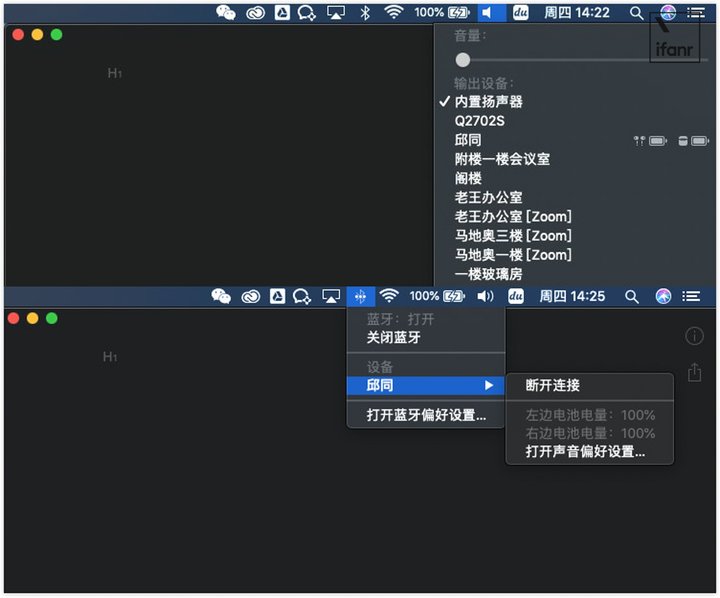Open Notification Center icon in lower menu bar
This screenshot has height=598, width=720.
point(691,296)
